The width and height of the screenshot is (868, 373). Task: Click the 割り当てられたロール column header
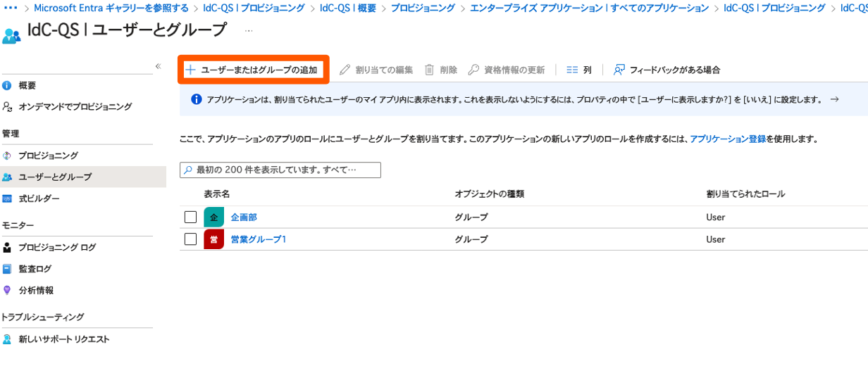coord(745,194)
